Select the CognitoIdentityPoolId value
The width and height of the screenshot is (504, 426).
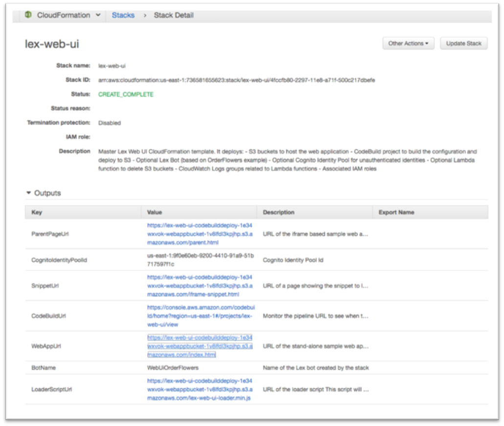(x=200, y=259)
